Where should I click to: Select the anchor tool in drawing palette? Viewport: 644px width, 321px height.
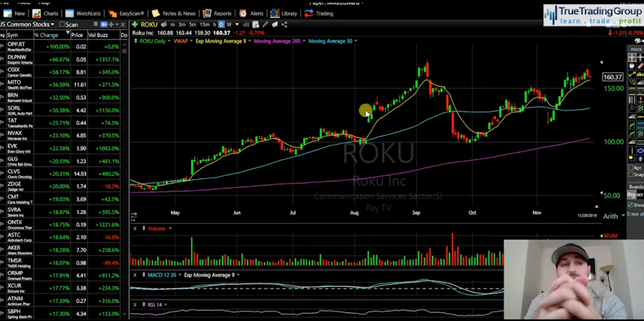[x=641, y=100]
